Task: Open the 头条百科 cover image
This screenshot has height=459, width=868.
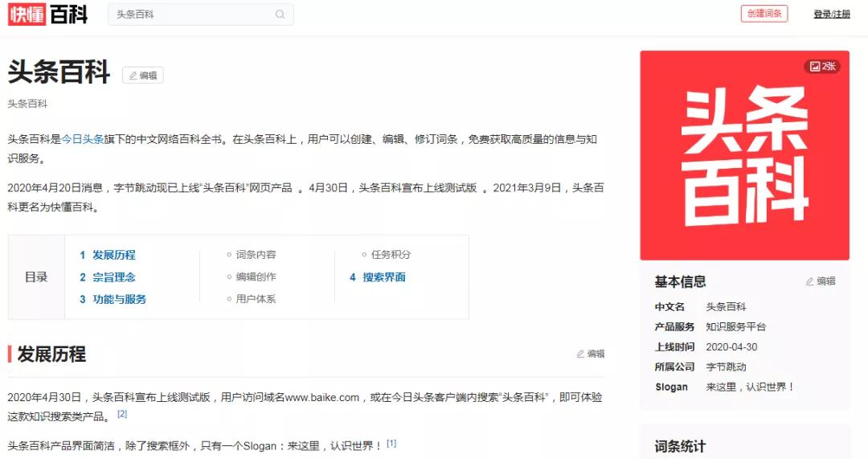Action: 744,156
